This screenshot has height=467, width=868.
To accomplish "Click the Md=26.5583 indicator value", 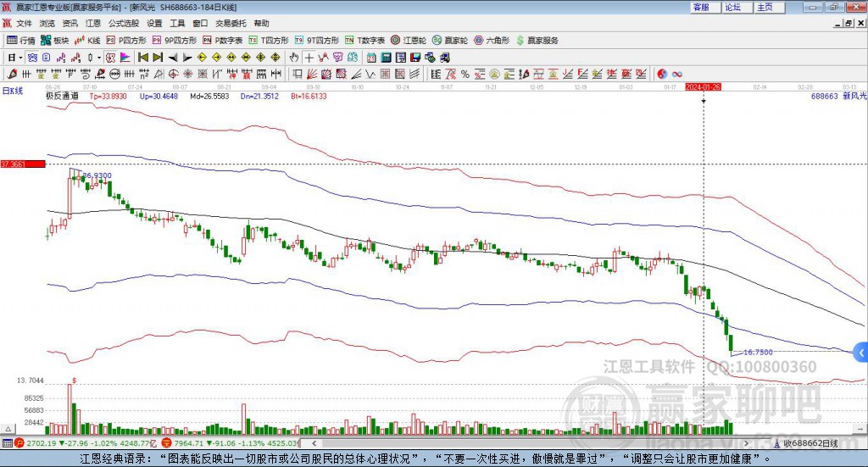I will point(209,97).
